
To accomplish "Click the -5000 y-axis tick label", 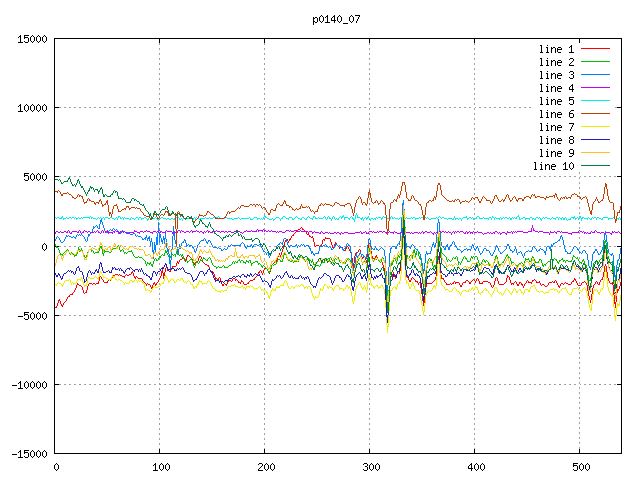I will [30, 315].
